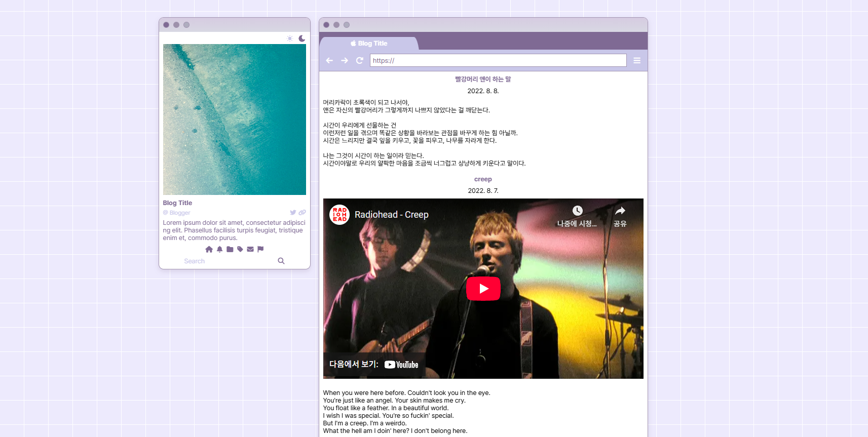Screen dimensions: 868x437
Task: Click first dot in browser window titlebar
Action: pos(326,25)
